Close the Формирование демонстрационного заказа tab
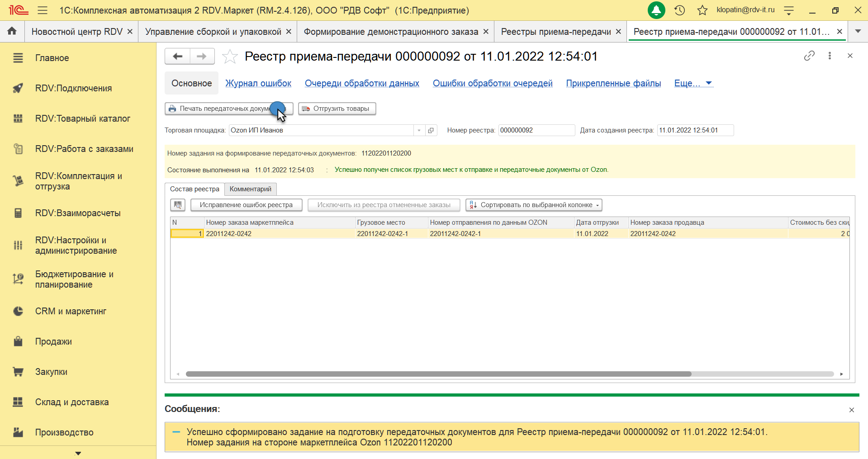This screenshot has height=459, width=868. [x=486, y=32]
